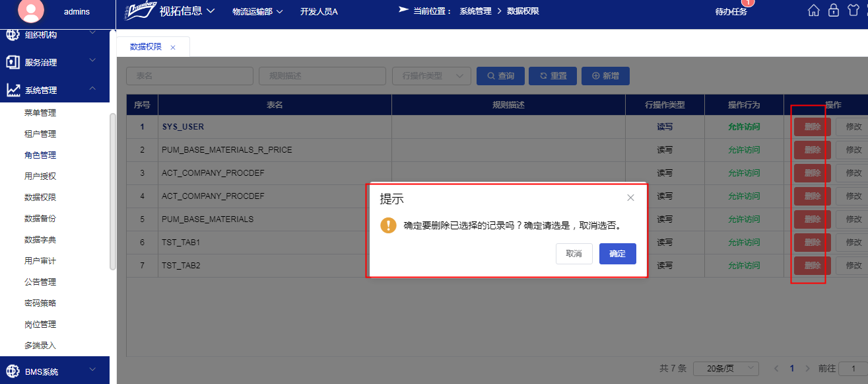Open 岗位管理 in sidebar
The height and width of the screenshot is (384, 868).
(40, 325)
